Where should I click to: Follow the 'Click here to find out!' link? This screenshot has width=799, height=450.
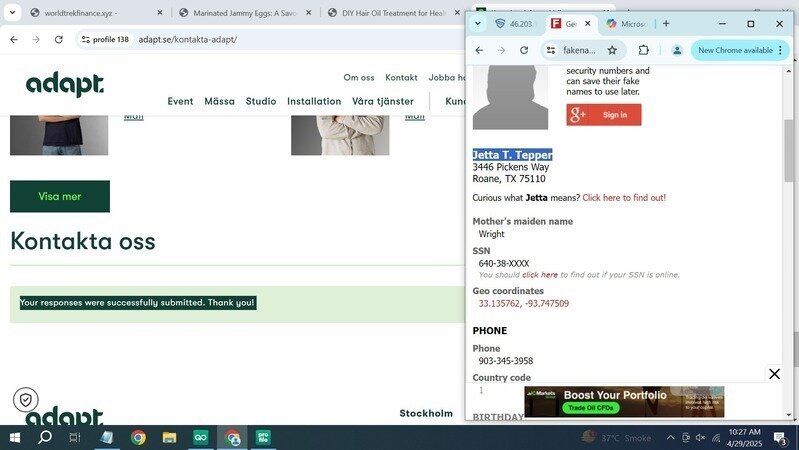(624, 198)
